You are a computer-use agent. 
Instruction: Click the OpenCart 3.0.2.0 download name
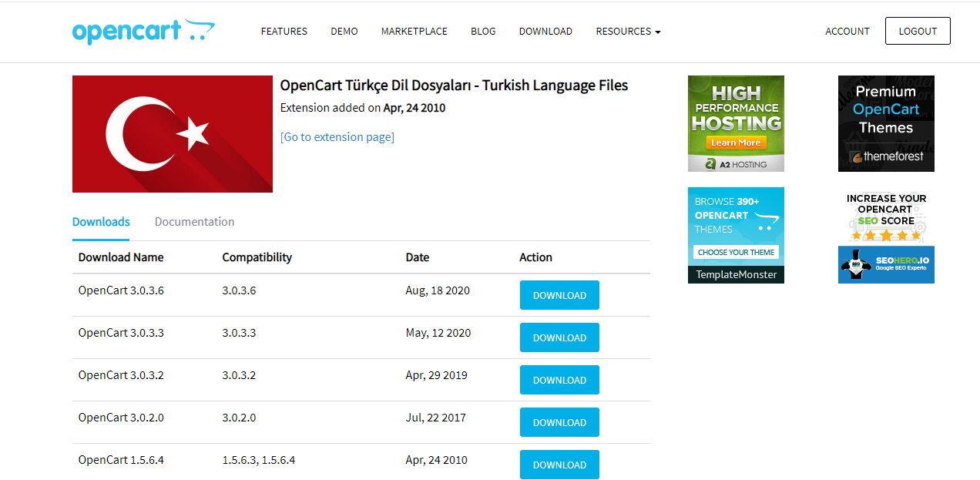[x=121, y=418]
